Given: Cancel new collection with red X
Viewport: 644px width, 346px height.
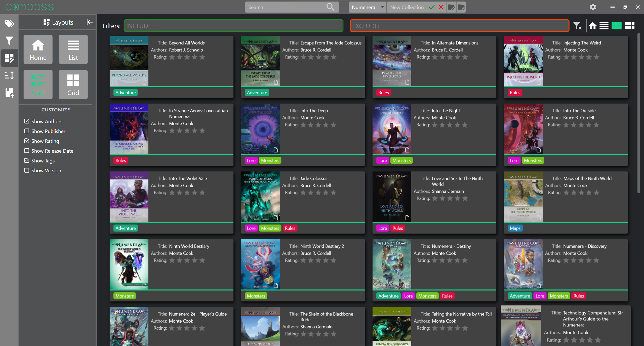Looking at the screenshot, I should click(441, 7).
